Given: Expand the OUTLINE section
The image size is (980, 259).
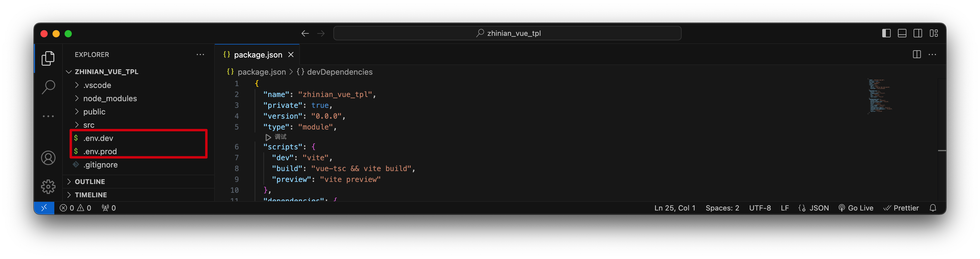Looking at the screenshot, I should 139,182.
